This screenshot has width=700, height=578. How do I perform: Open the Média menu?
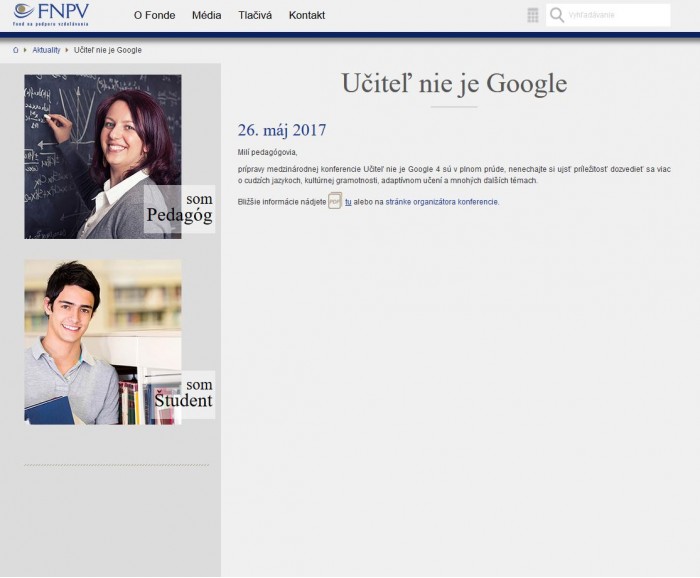(206, 15)
